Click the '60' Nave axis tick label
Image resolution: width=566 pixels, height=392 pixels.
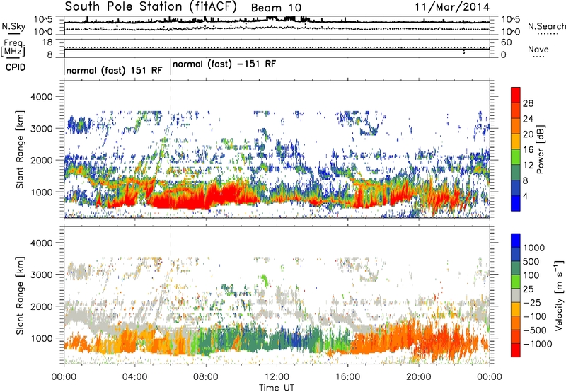[x=506, y=42]
